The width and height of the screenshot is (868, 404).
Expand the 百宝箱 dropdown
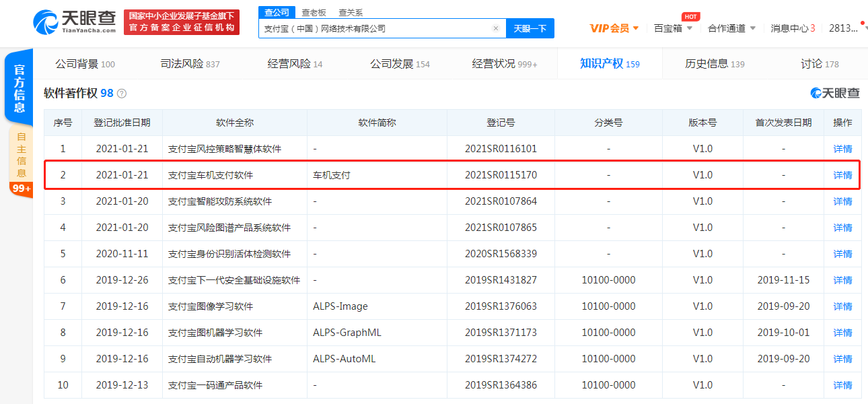click(673, 28)
